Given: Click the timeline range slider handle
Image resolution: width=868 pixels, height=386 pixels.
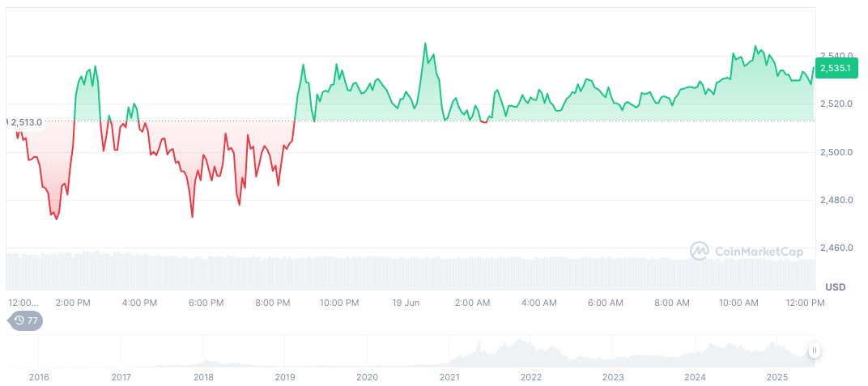Looking at the screenshot, I should click(814, 350).
